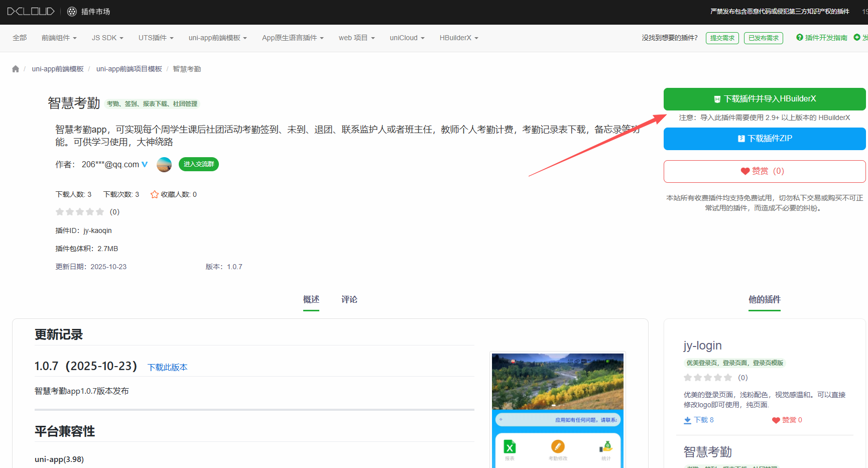
Task: Set a rating on the five-star bar
Action: click(x=79, y=211)
